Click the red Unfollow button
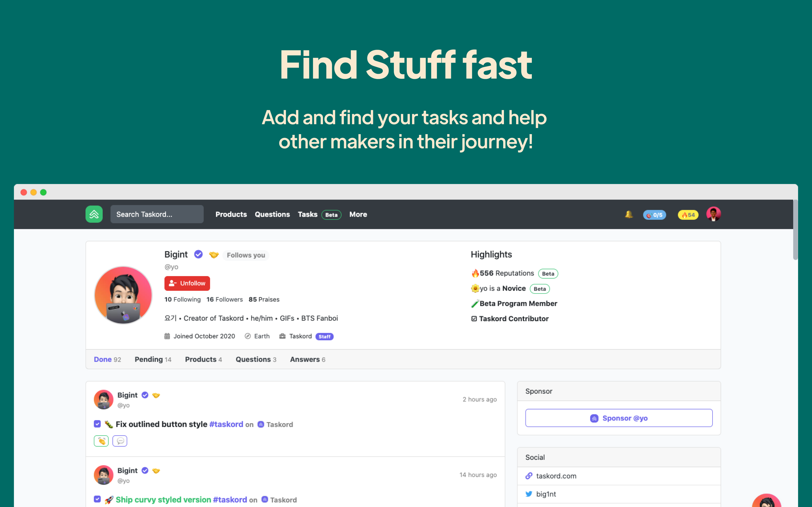 click(x=187, y=283)
